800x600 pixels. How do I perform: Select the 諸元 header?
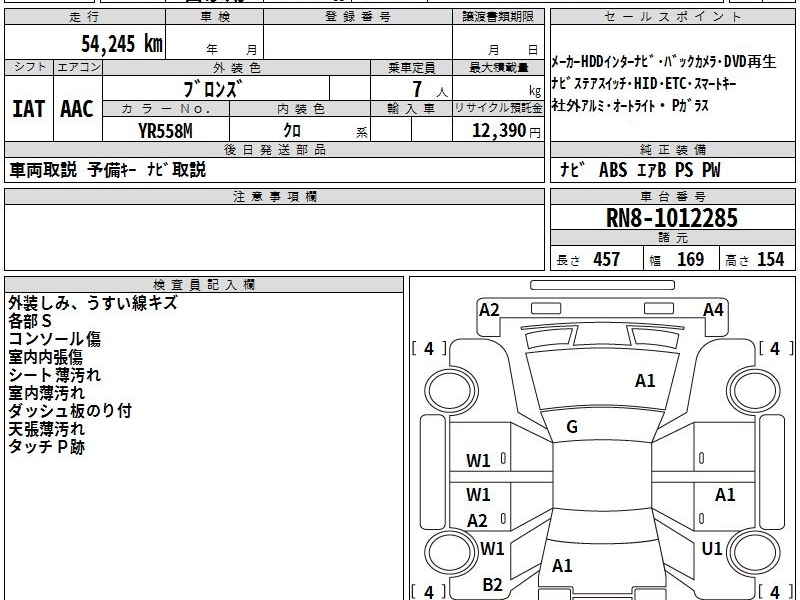672,238
